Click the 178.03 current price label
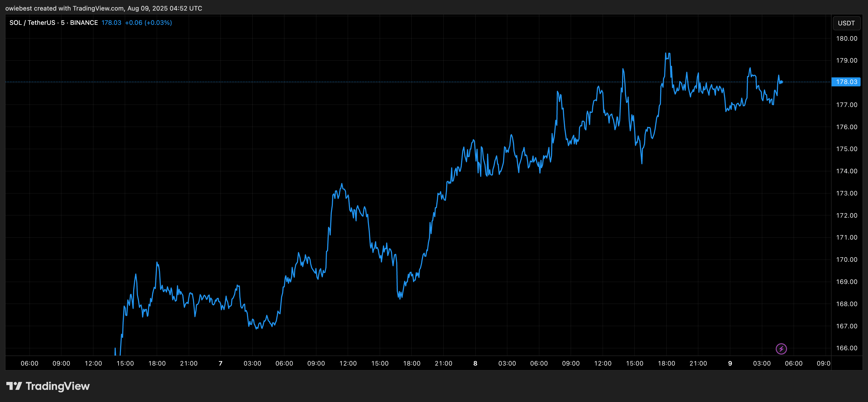 846,82
